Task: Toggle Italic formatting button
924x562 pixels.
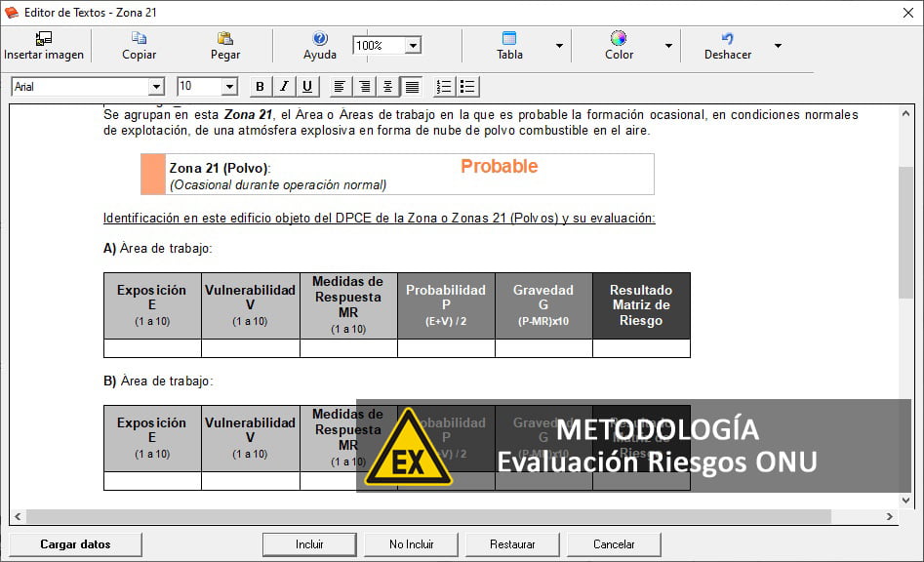Action: point(284,87)
